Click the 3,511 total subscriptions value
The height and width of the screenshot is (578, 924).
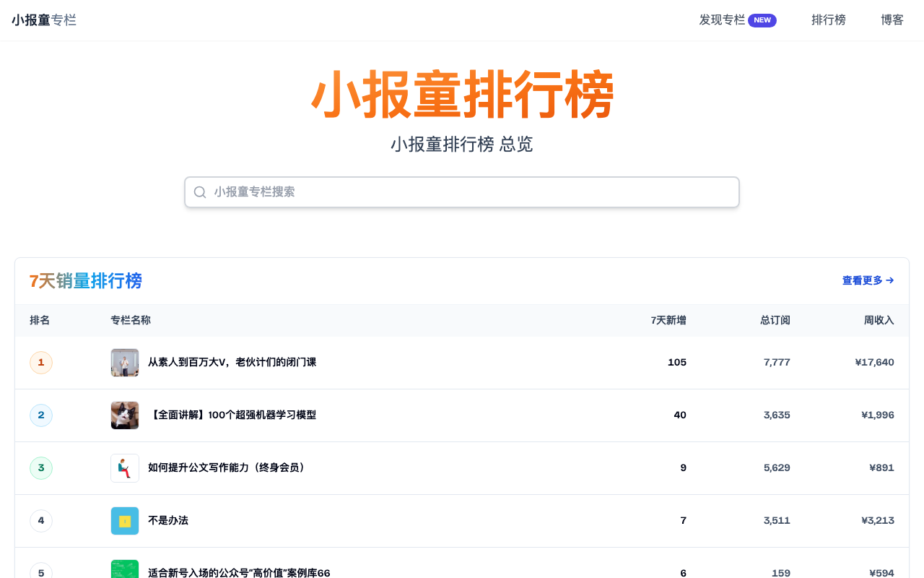777,521
